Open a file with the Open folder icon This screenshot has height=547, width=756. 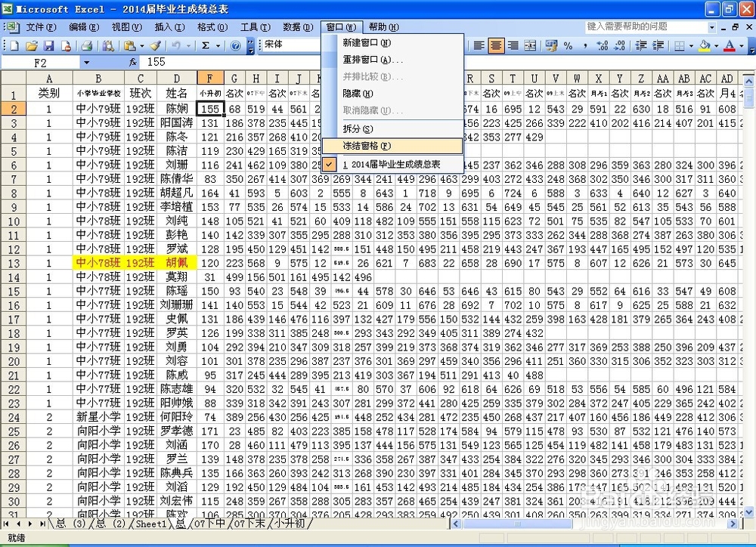coord(33,45)
